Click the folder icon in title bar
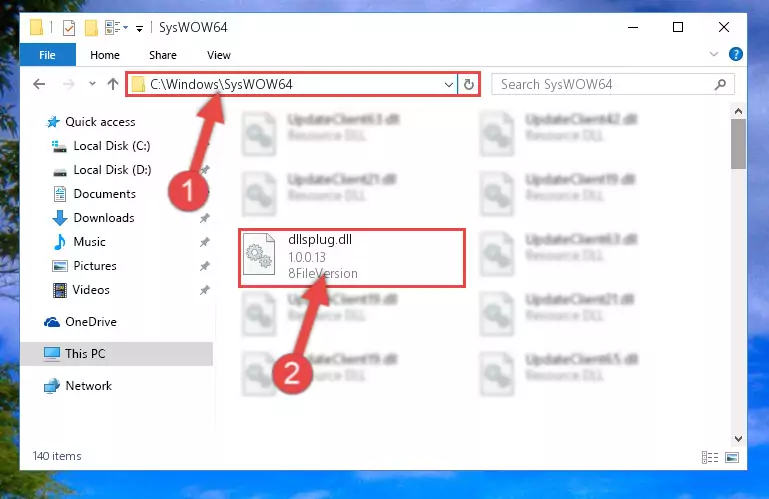This screenshot has width=769, height=499. [x=36, y=27]
